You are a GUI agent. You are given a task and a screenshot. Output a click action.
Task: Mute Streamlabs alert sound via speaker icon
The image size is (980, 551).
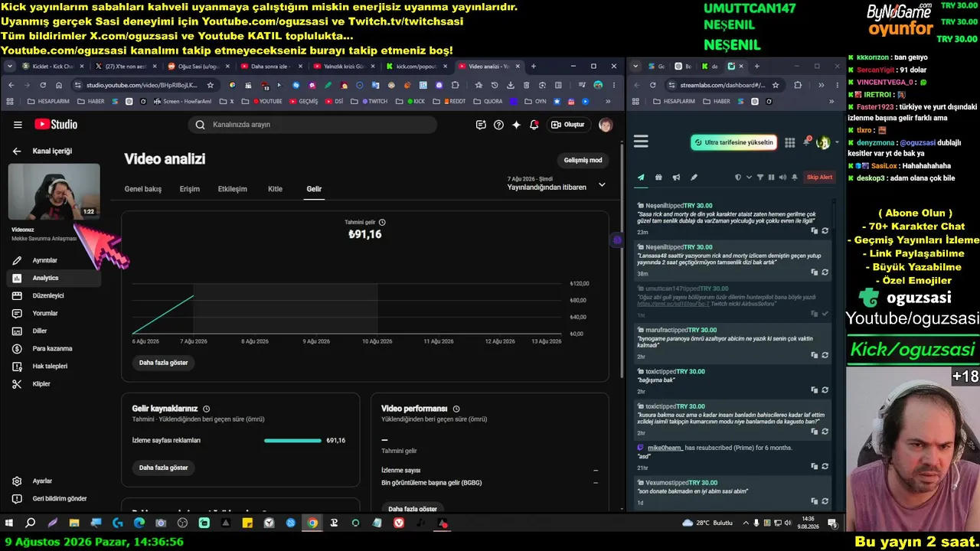(x=782, y=178)
